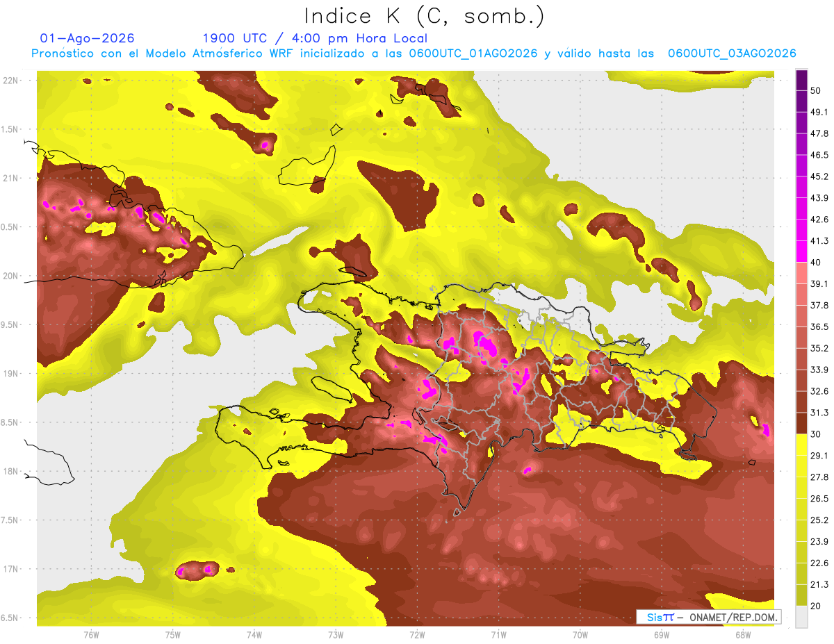Click the gray swatch below label 20
This screenshot has height=644, width=834.
coord(801,617)
